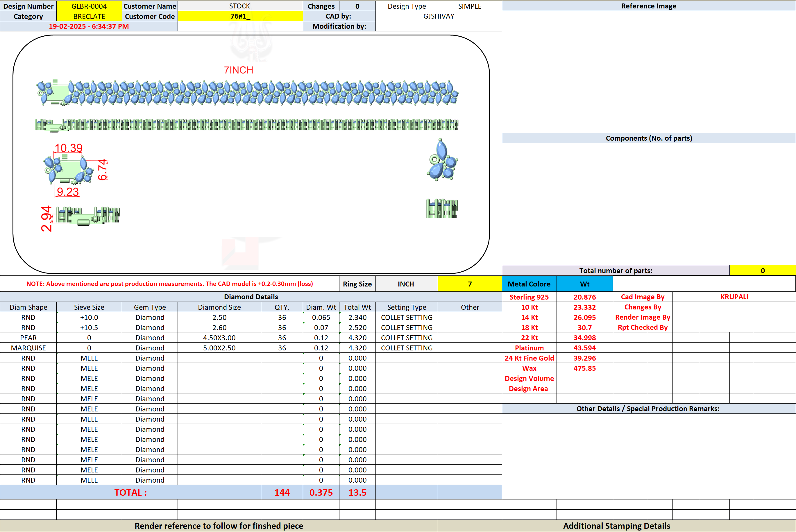The image size is (796, 532).
Task: Select the grand total weight 13.5
Action: [357, 492]
